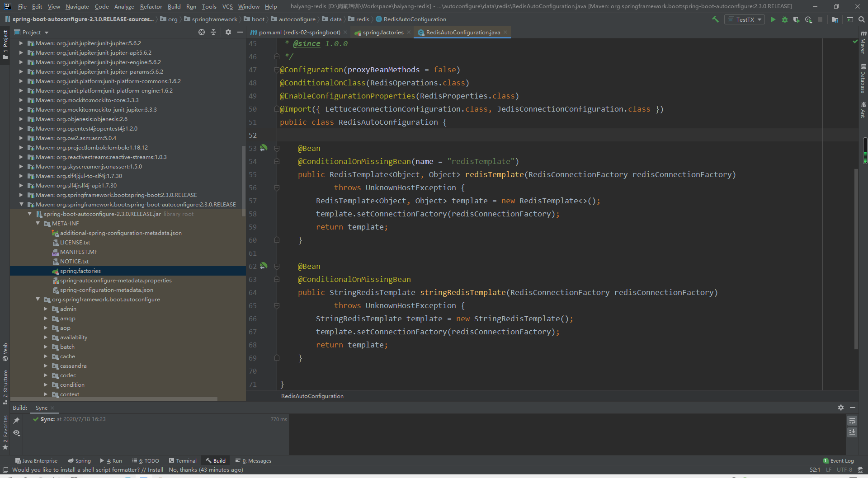Debug TestTX with the bug icon
The width and height of the screenshot is (868, 478).
pyautogui.click(x=785, y=19)
